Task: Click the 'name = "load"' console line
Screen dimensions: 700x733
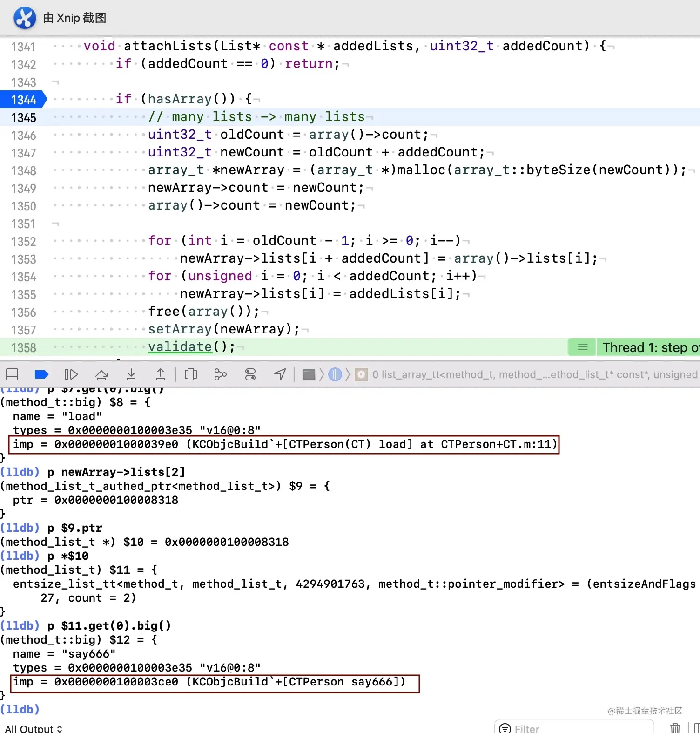Action: point(57,416)
